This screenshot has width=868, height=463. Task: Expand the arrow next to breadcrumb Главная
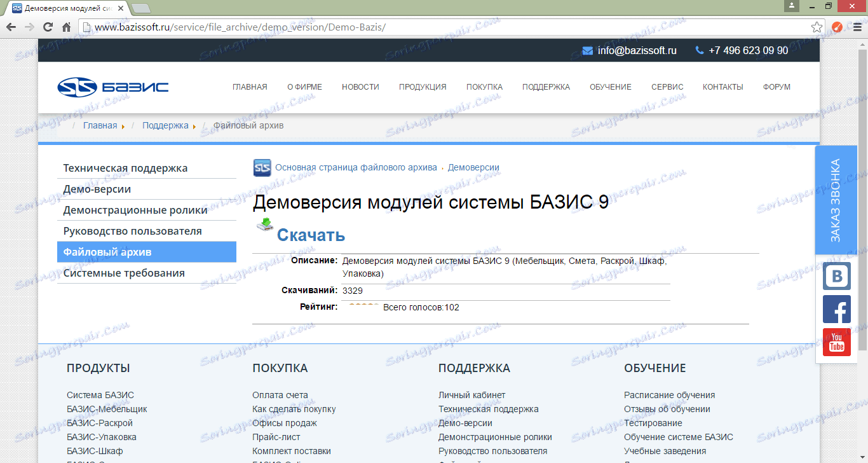coord(122,126)
